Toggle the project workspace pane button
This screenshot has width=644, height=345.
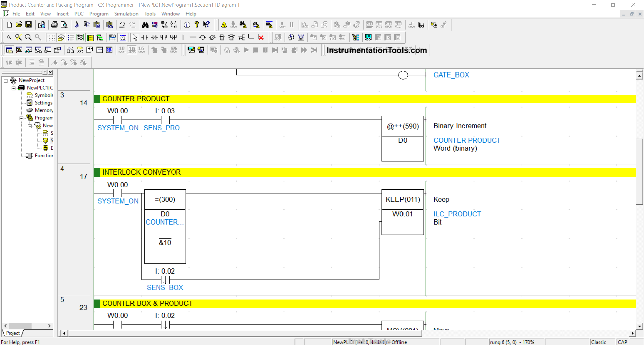point(9,50)
